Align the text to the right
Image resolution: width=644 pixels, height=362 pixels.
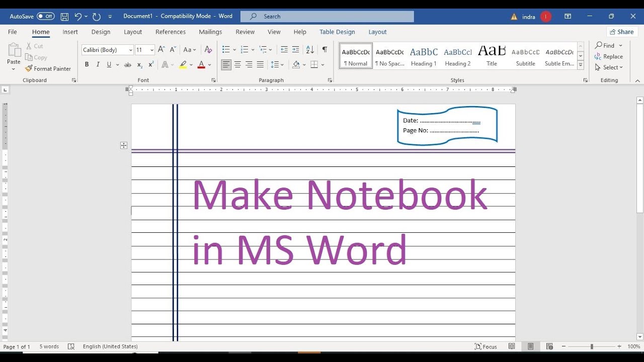pyautogui.click(x=249, y=65)
